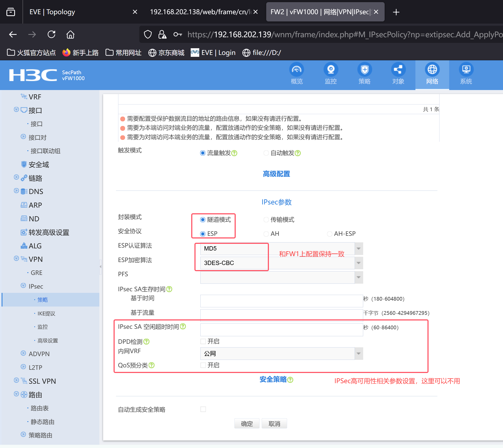Screen dimensions: 503x448
Task: Tick 自动生成安全策略 checkbox
Action: coord(203,409)
